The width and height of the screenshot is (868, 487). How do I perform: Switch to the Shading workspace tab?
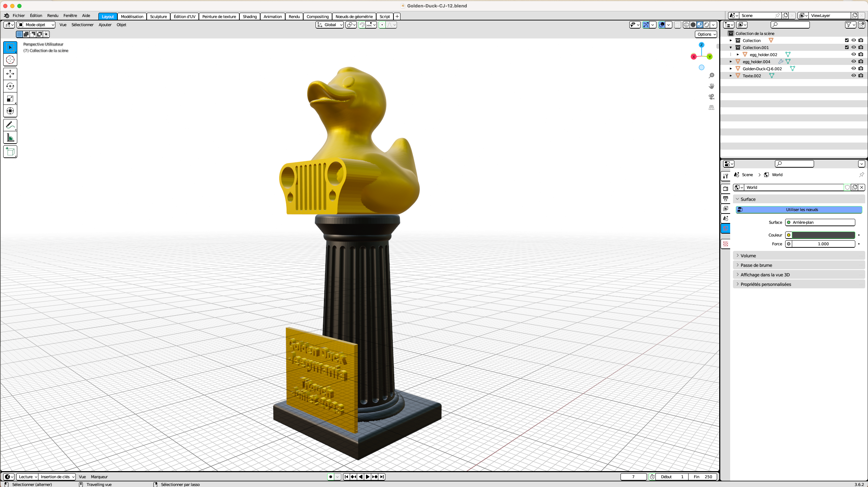(250, 17)
